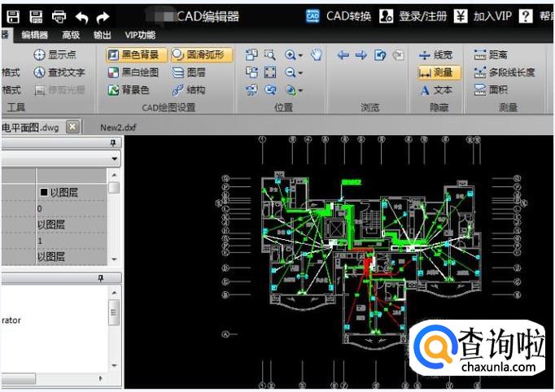Switch to 编辑器 ribbon tab
This screenshot has height=392, width=555.
(x=34, y=35)
